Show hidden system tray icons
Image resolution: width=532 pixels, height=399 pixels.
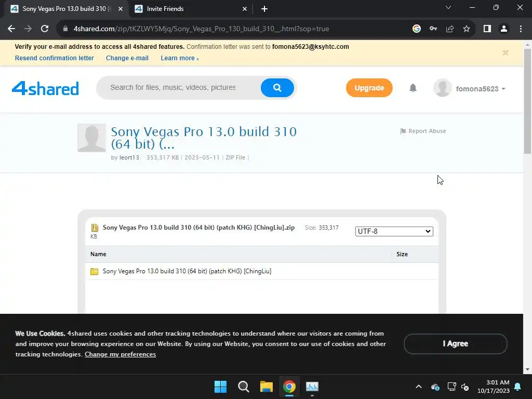(x=419, y=387)
